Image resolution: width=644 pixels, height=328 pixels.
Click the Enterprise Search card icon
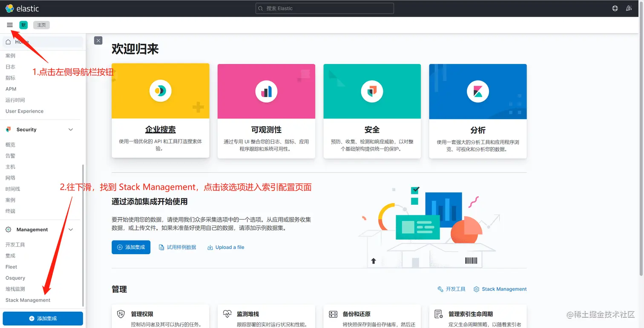pyautogui.click(x=160, y=90)
